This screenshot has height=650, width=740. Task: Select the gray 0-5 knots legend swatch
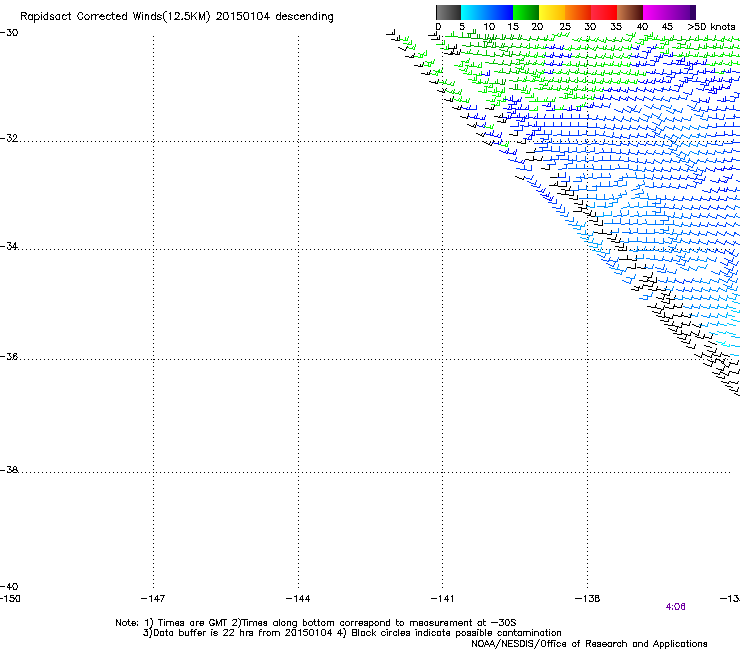click(448, 12)
